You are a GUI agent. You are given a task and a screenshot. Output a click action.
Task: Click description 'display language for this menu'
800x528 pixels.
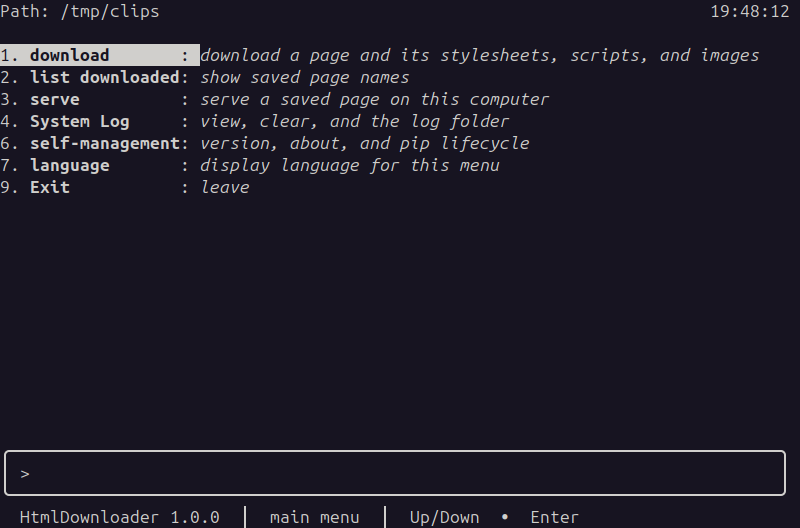pos(349,165)
